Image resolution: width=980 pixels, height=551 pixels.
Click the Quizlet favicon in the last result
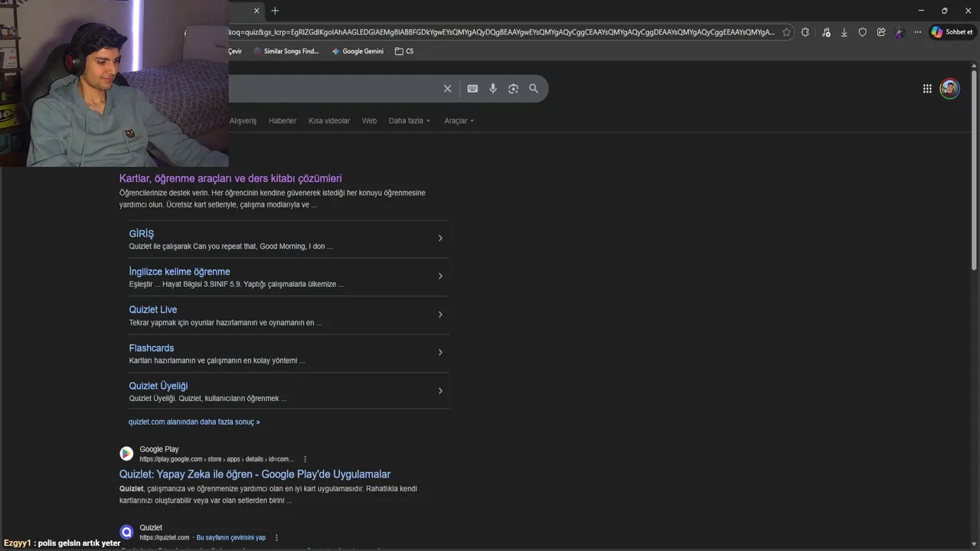[126, 532]
